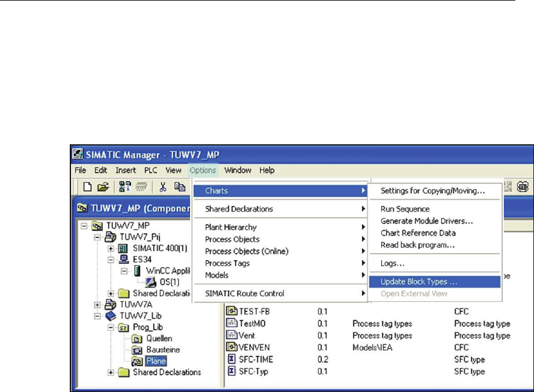Click the TestMO process tag icon
The width and height of the screenshot is (534, 392).
(232, 323)
